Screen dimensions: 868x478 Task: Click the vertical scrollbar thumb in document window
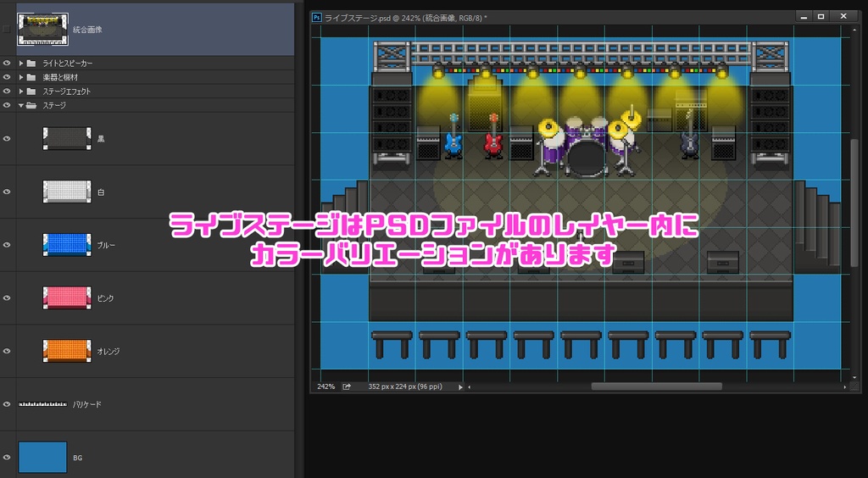click(854, 202)
